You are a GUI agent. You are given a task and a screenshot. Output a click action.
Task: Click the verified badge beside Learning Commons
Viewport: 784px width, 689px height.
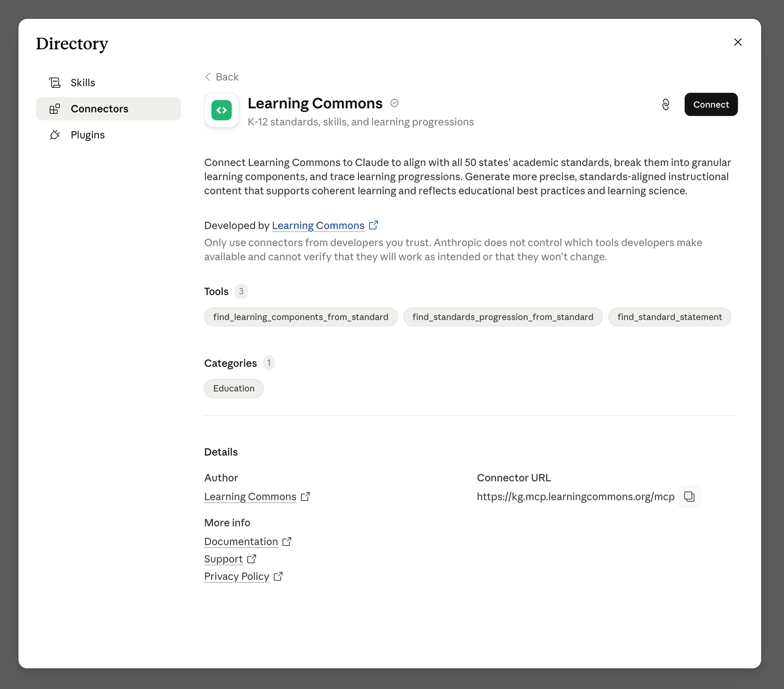point(394,103)
